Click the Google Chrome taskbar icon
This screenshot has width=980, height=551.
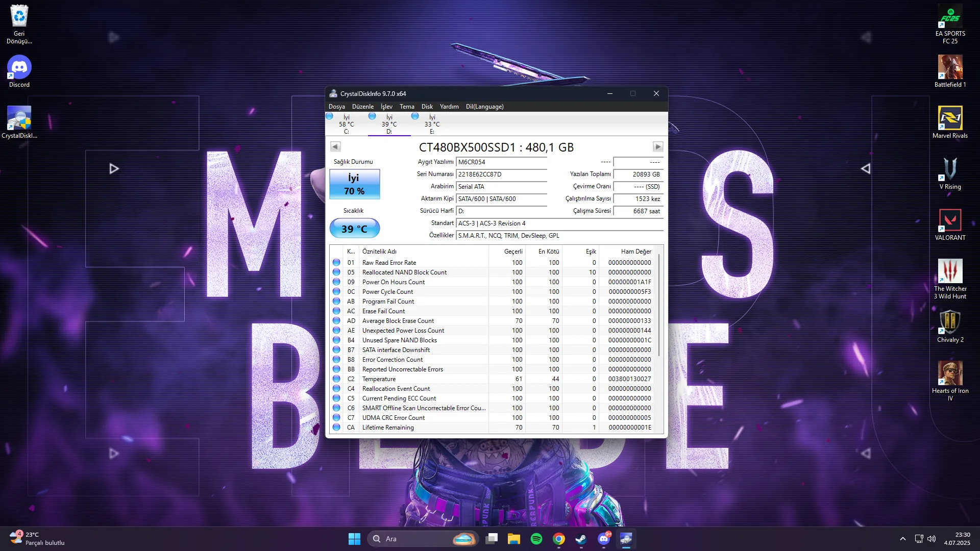559,539
